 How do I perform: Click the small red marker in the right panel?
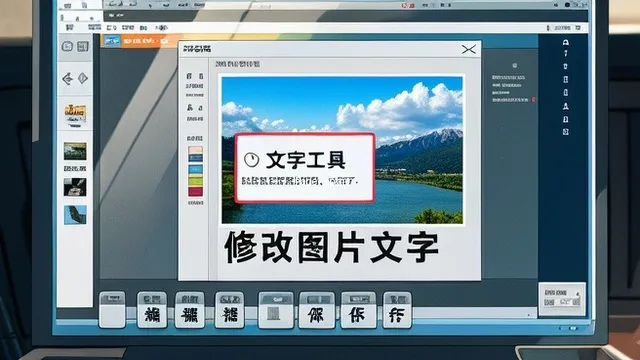point(533,99)
